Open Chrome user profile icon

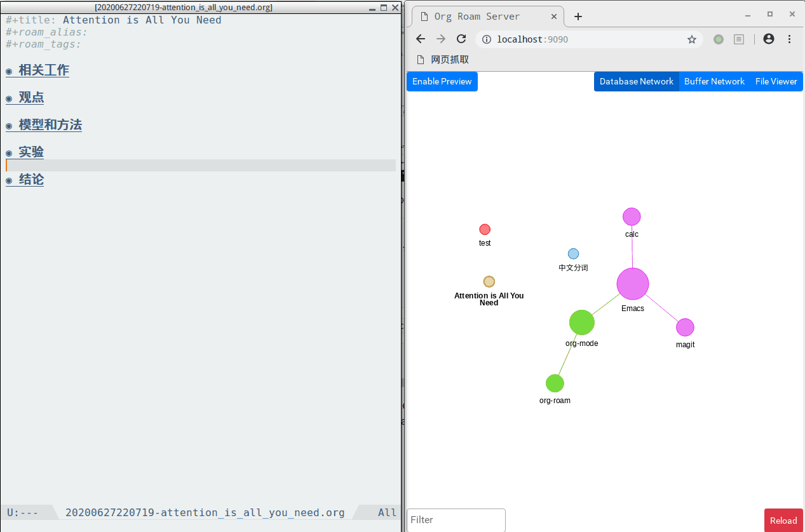coord(769,39)
